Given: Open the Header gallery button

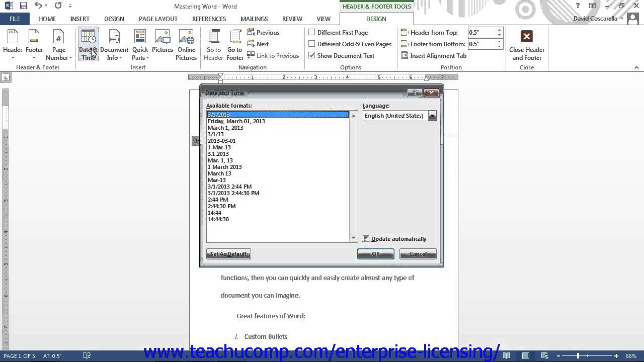Looking at the screenshot, I should pyautogui.click(x=13, y=45).
